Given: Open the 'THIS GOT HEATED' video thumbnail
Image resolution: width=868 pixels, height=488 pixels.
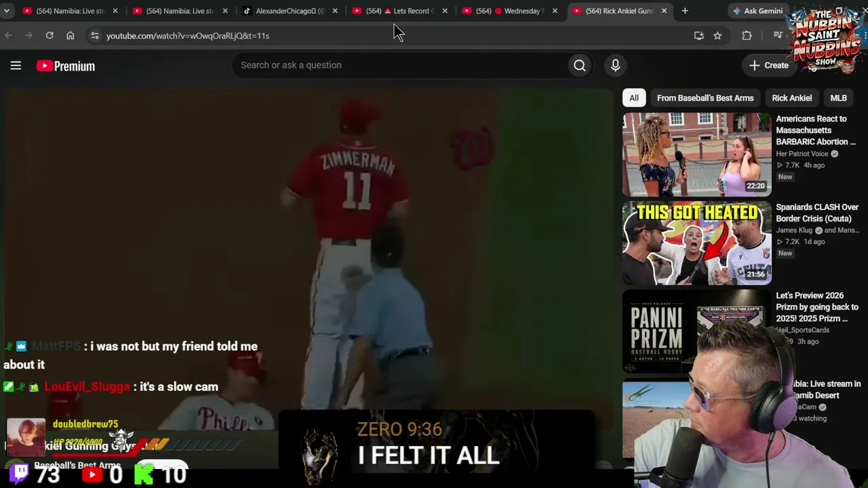Looking at the screenshot, I should tap(696, 243).
